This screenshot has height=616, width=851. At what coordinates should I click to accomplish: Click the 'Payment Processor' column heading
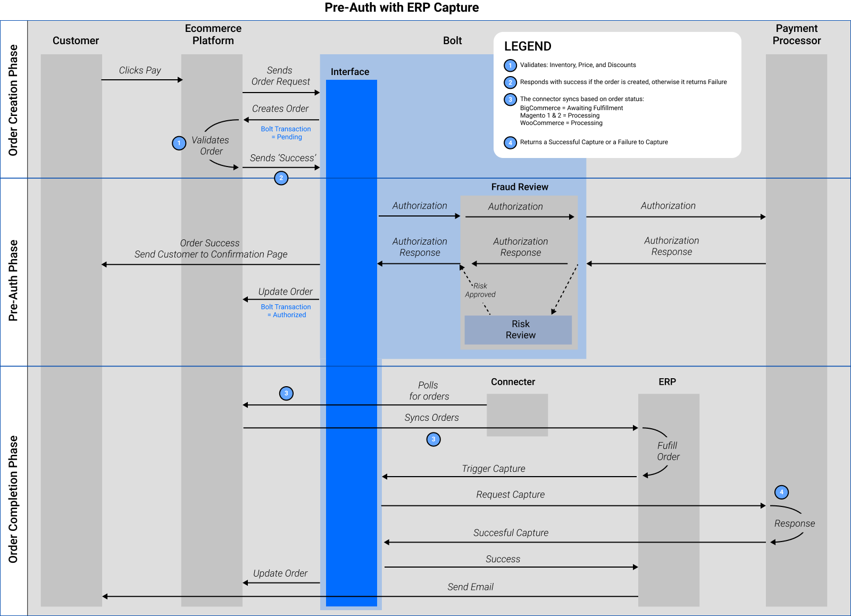click(x=797, y=35)
